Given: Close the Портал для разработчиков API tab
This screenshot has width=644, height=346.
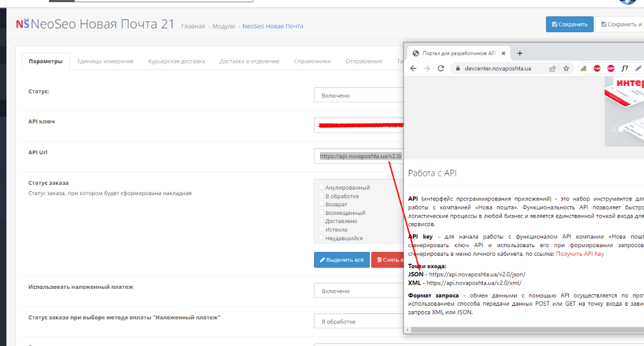Looking at the screenshot, I should (503, 53).
